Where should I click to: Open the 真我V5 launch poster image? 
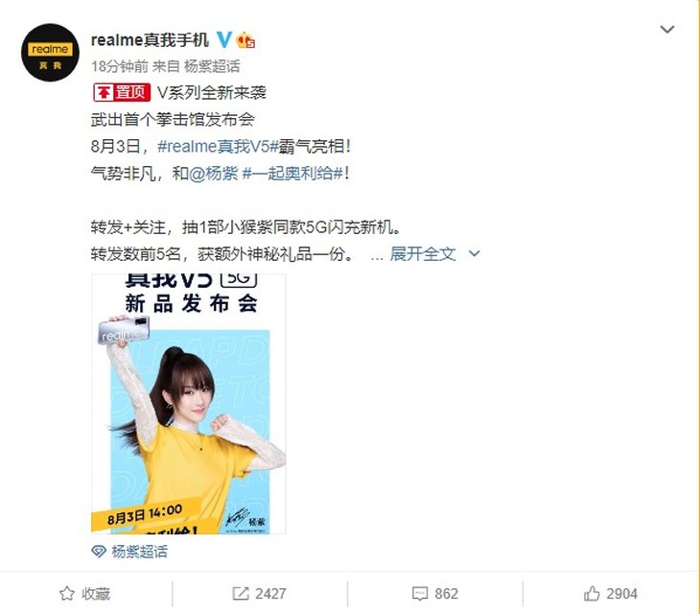pyautogui.click(x=188, y=404)
